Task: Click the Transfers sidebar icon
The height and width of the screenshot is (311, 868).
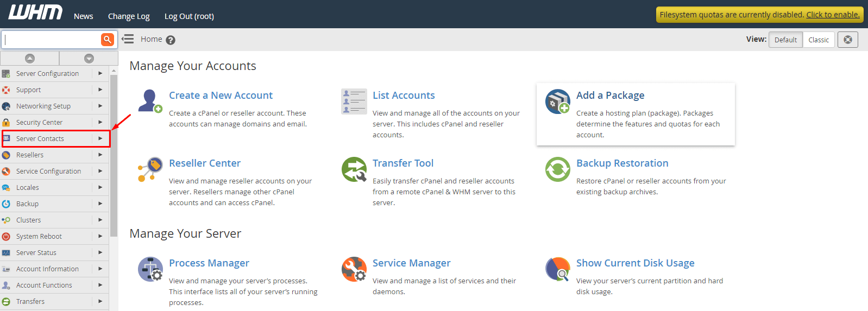Action: pos(6,301)
